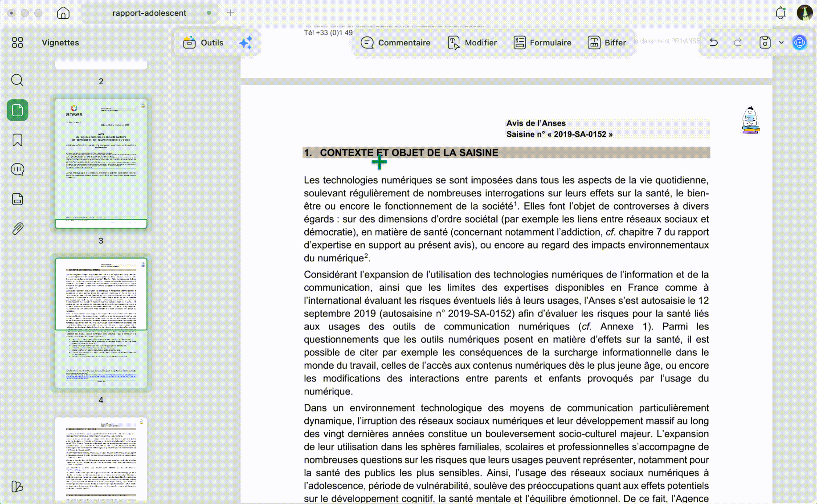The height and width of the screenshot is (504, 817).
Task: Click the reading mascot assistant icon
Action: click(x=750, y=120)
